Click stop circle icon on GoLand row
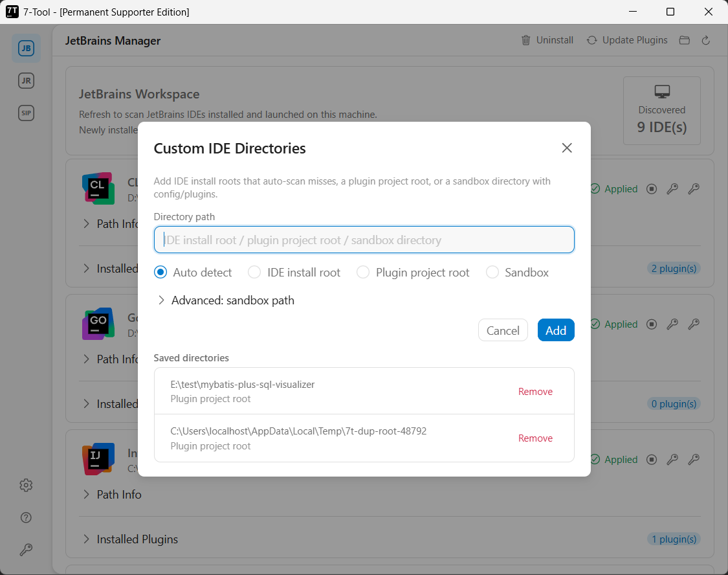 (x=652, y=324)
